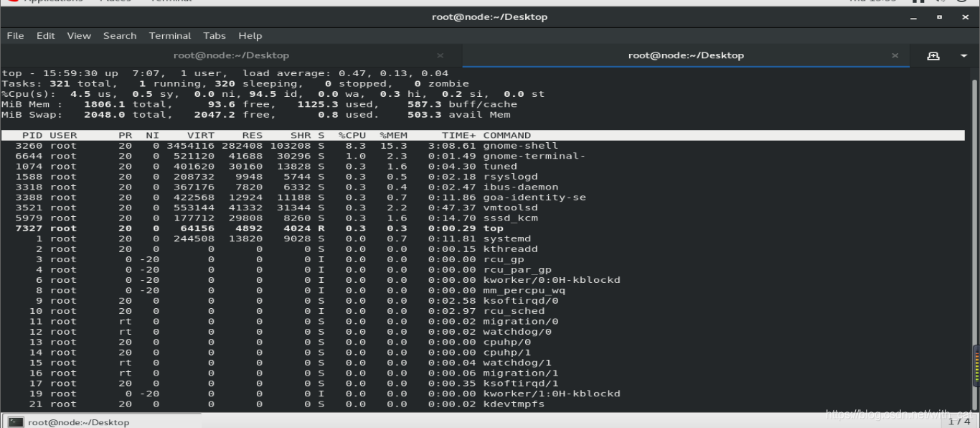Click the vmtoolsd process name

(510, 208)
